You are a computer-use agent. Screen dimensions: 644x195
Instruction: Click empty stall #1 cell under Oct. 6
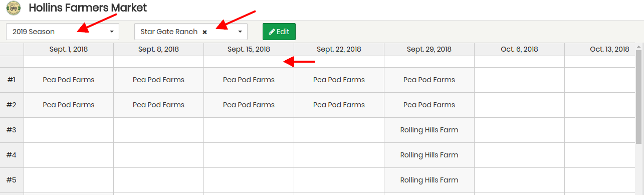pos(519,80)
